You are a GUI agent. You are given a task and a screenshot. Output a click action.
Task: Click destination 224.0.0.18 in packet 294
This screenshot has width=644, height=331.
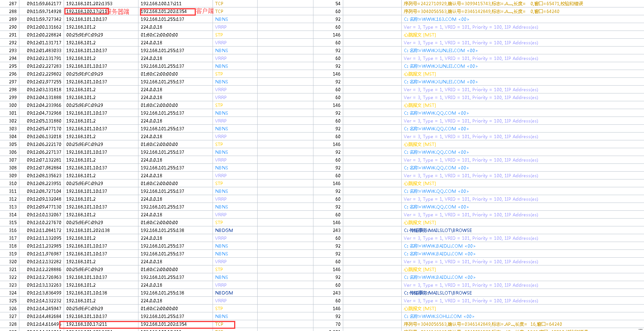click(152, 58)
